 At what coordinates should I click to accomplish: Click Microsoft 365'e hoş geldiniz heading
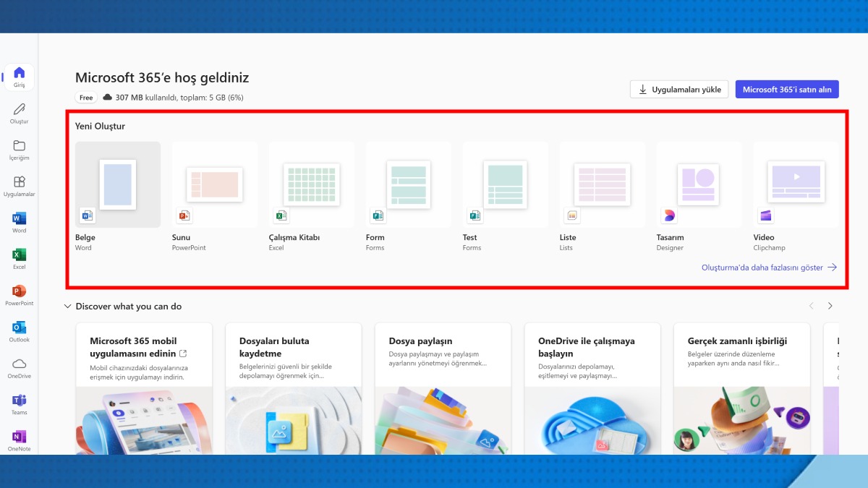[162, 77]
